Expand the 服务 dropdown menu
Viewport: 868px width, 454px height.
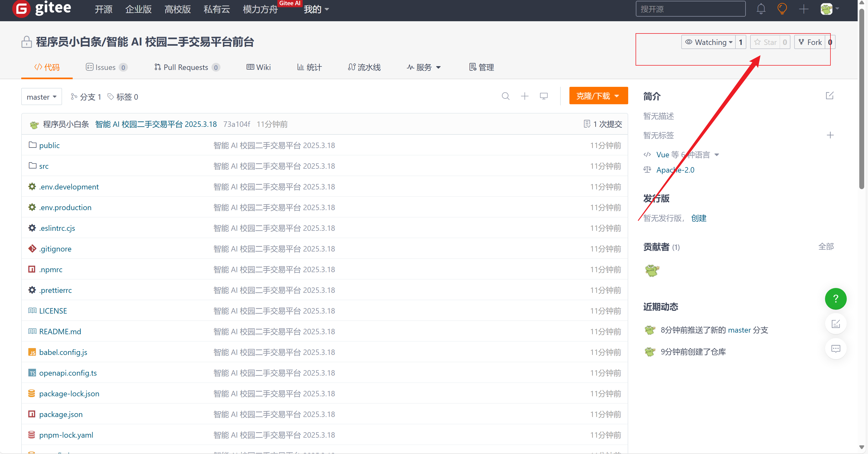[424, 68]
